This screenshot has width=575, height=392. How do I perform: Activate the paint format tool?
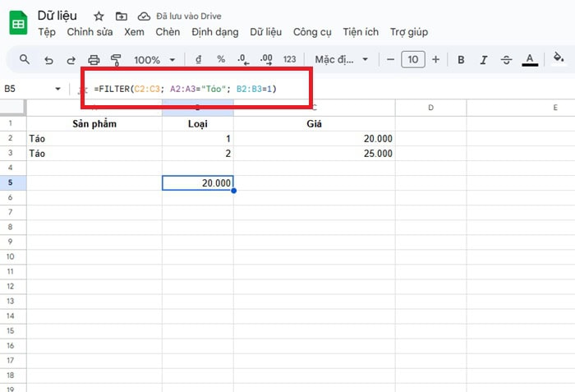pos(116,59)
